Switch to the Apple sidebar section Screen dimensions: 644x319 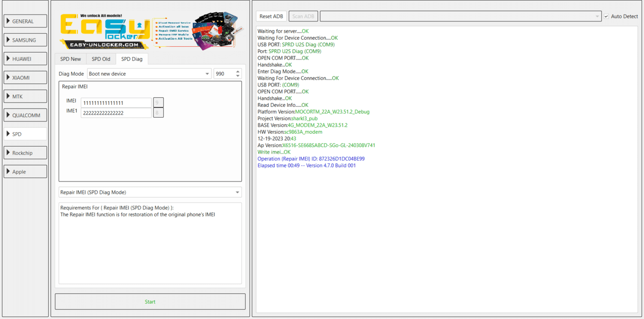coord(25,172)
